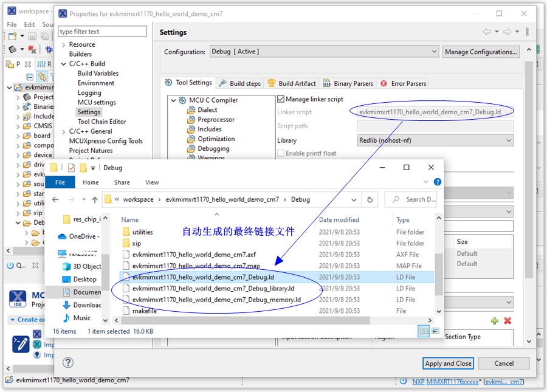
Task: Select the Optimization compiler setting
Action: (x=216, y=139)
